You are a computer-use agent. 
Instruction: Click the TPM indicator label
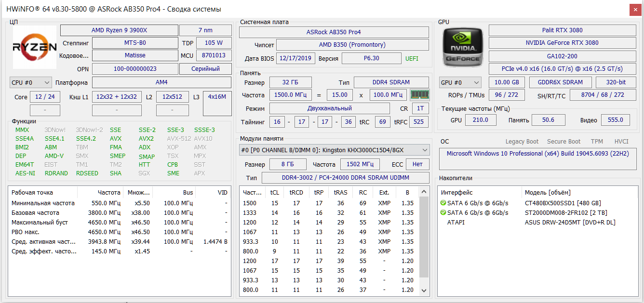click(597, 142)
